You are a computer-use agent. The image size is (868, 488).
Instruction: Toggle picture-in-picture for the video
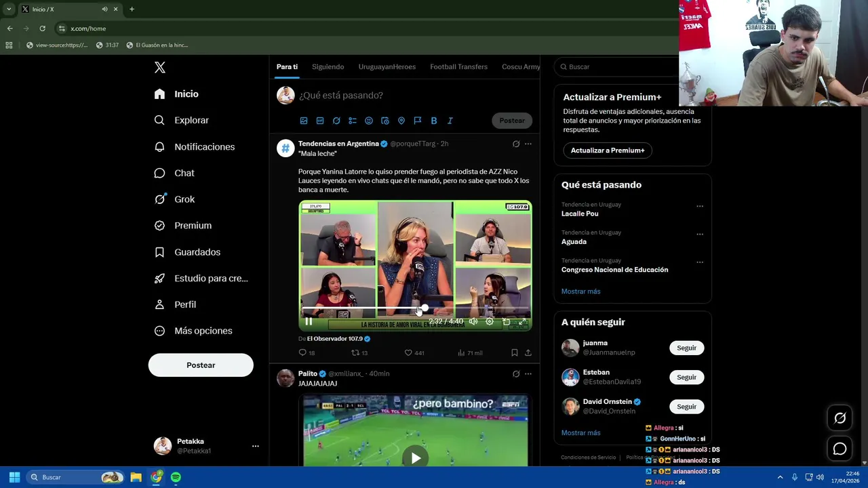[506, 322]
